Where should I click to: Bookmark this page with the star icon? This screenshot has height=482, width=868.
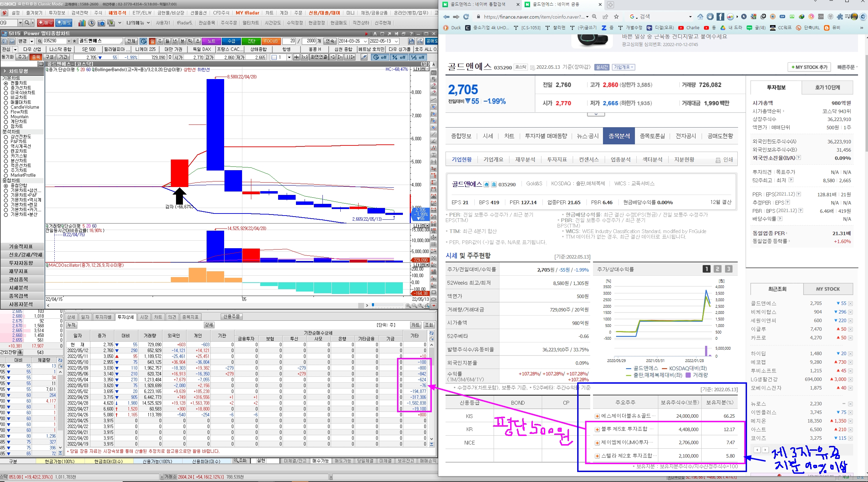[616, 17]
